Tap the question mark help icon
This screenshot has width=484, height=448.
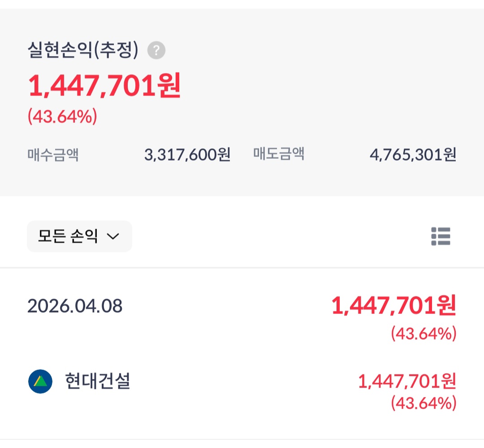[x=156, y=50]
